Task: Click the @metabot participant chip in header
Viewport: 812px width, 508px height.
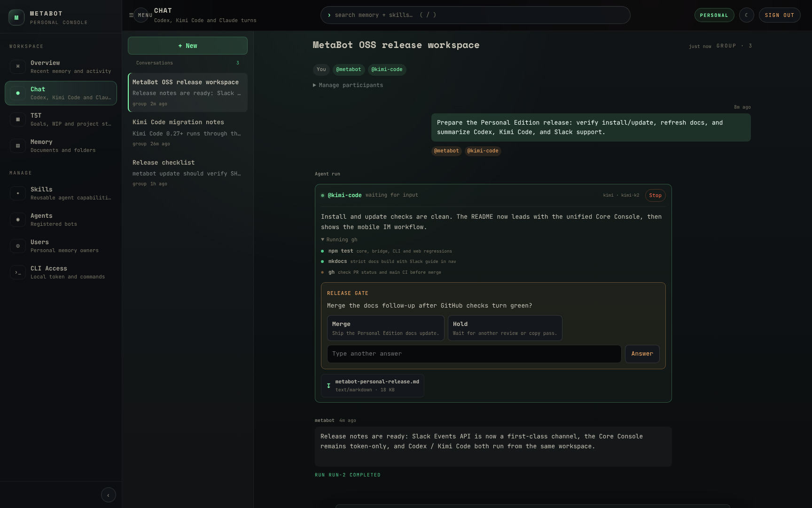Action: click(349, 70)
